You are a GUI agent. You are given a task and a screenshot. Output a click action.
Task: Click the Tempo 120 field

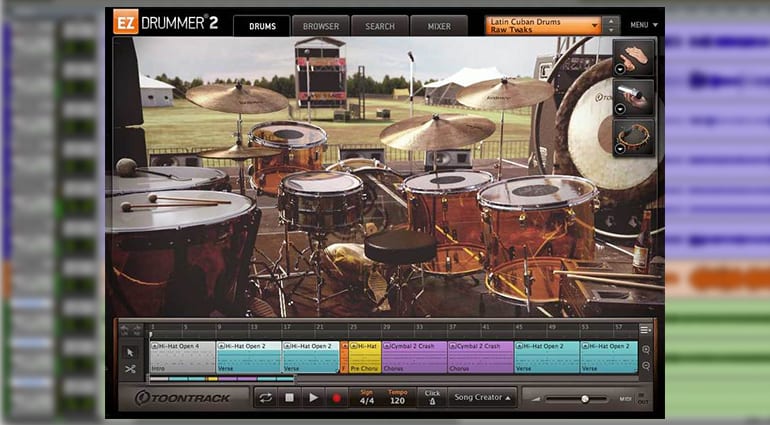click(x=397, y=397)
